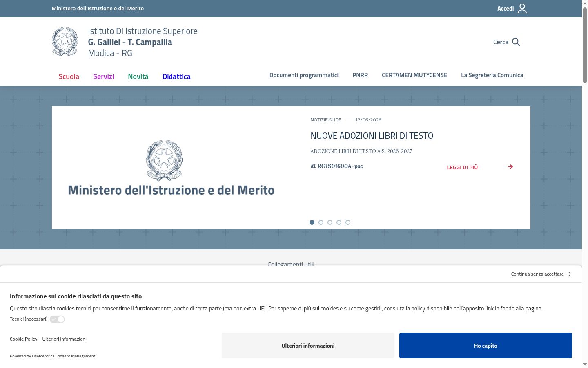Click the NOTIZIE SLIDE category label

tap(326, 120)
